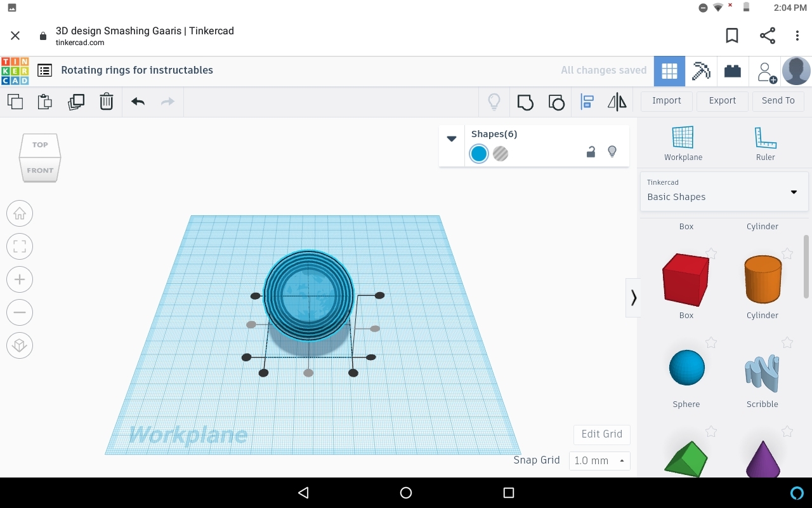812x508 pixels.
Task: Collapse the Shapes(6) inspector panel
Action: click(x=452, y=138)
